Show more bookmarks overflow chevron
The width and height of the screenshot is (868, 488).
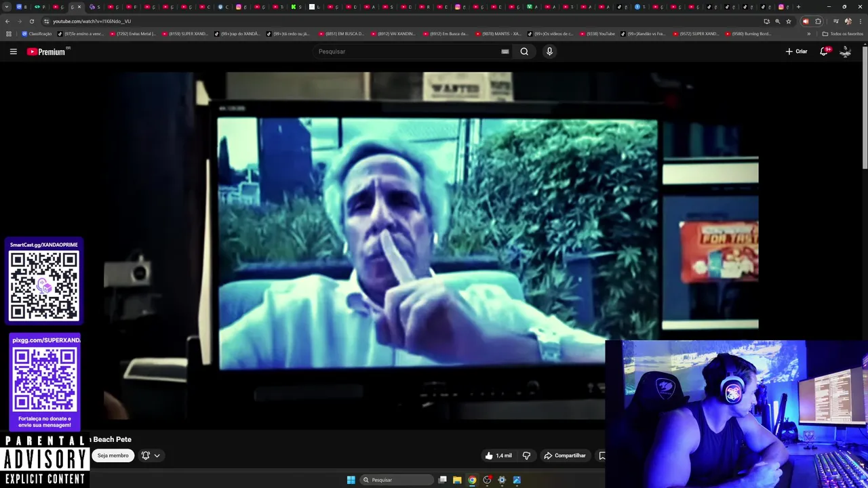[x=808, y=33]
